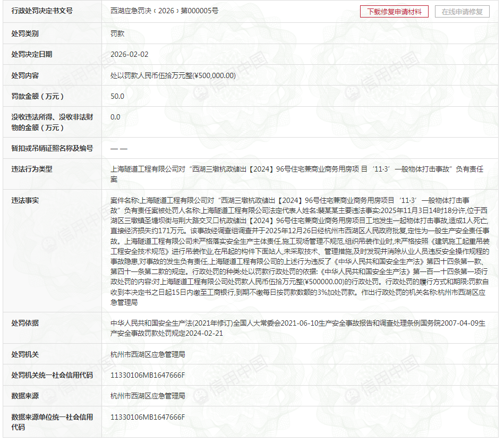Click the penalty decision date 2026-02-02
This screenshot has width=504, height=442.
pos(130,55)
